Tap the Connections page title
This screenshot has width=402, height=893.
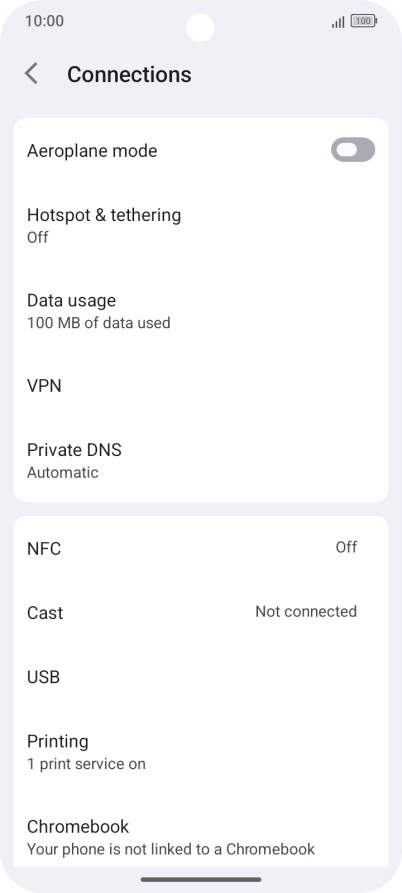pos(129,75)
